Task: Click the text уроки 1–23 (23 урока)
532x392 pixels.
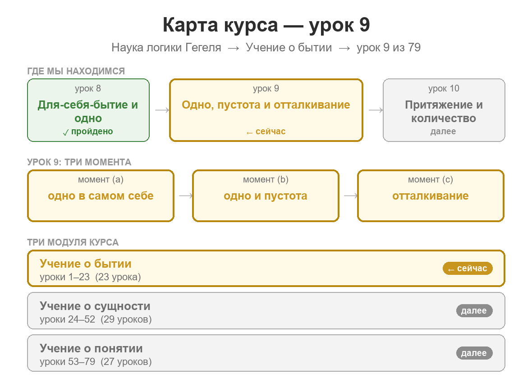Action: [x=90, y=277]
